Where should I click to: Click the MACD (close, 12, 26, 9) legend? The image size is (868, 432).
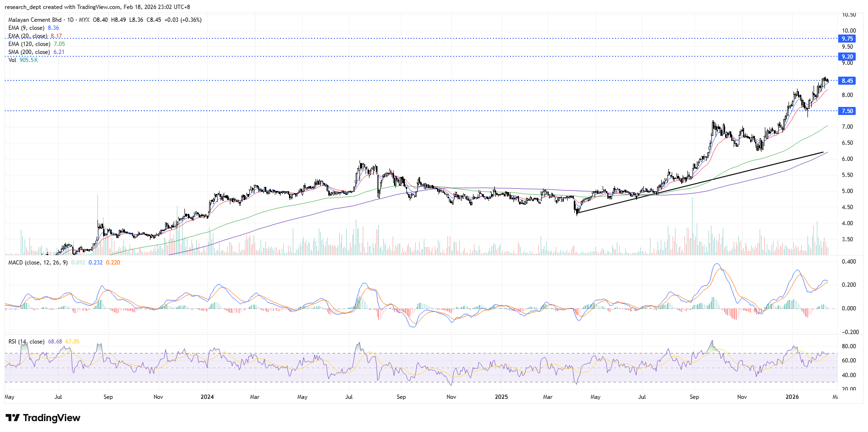click(x=38, y=263)
